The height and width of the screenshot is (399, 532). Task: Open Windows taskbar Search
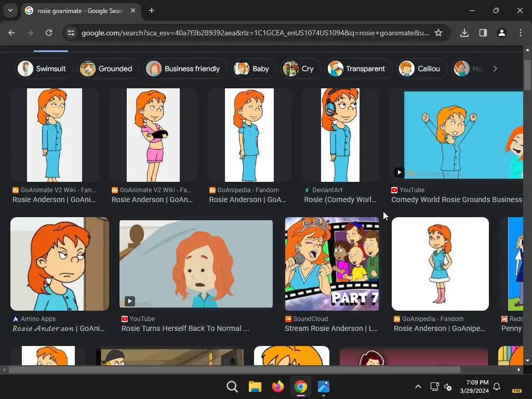(x=232, y=387)
